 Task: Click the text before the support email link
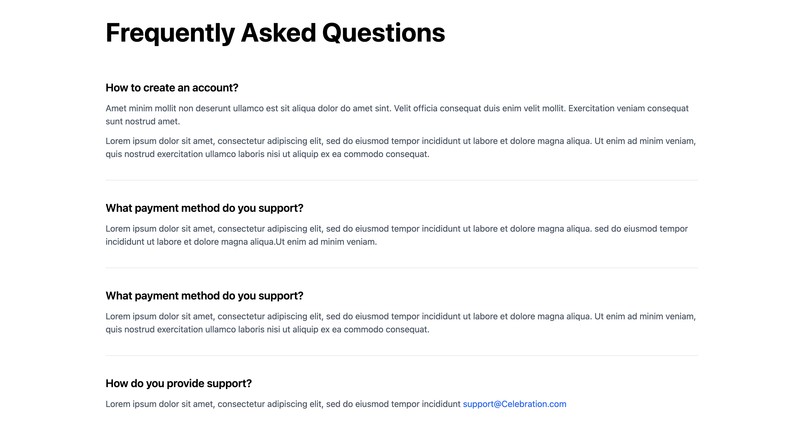283,404
